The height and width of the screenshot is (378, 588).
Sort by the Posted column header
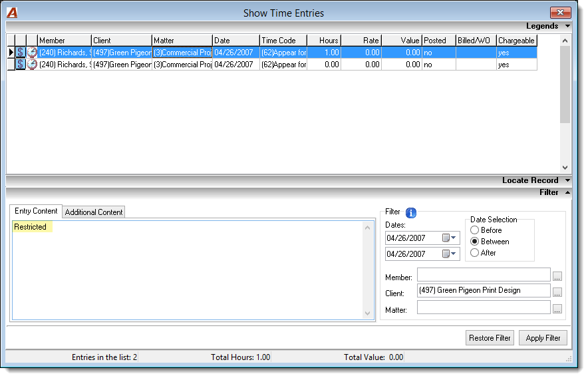coord(439,41)
